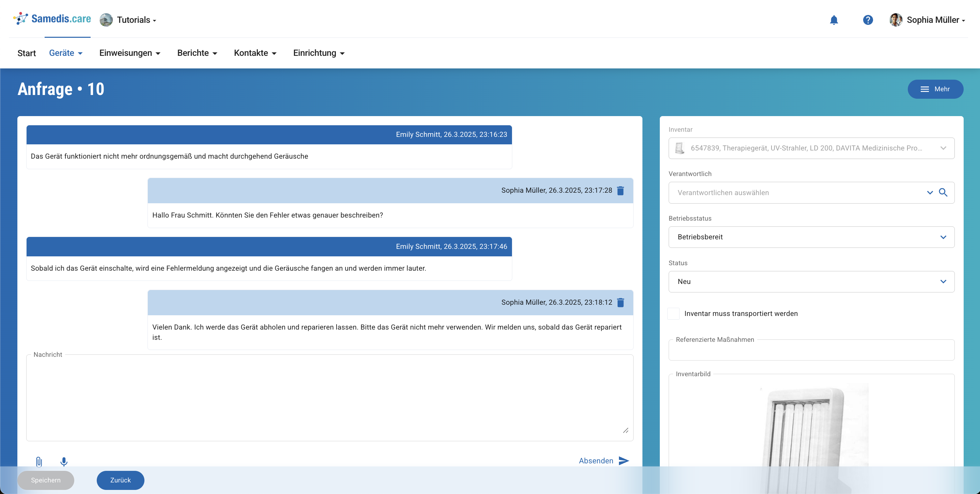The height and width of the screenshot is (494, 980).
Task: Open the Verantwortlich selection dropdown
Action: click(x=929, y=192)
